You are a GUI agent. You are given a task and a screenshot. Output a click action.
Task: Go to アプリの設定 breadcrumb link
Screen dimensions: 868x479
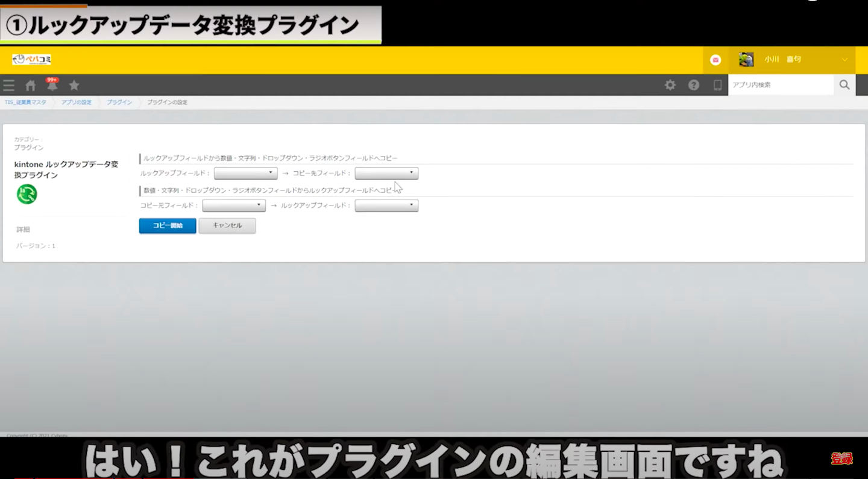coord(77,102)
